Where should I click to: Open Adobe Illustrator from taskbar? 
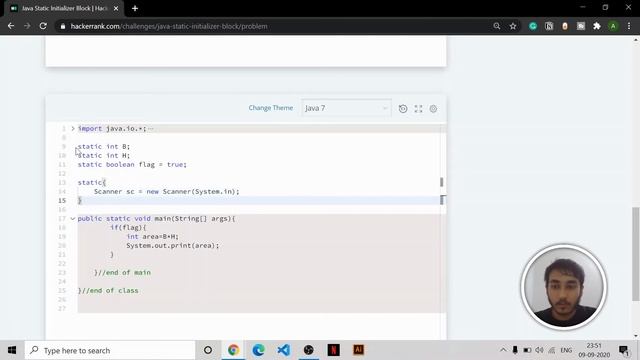click(x=359, y=350)
